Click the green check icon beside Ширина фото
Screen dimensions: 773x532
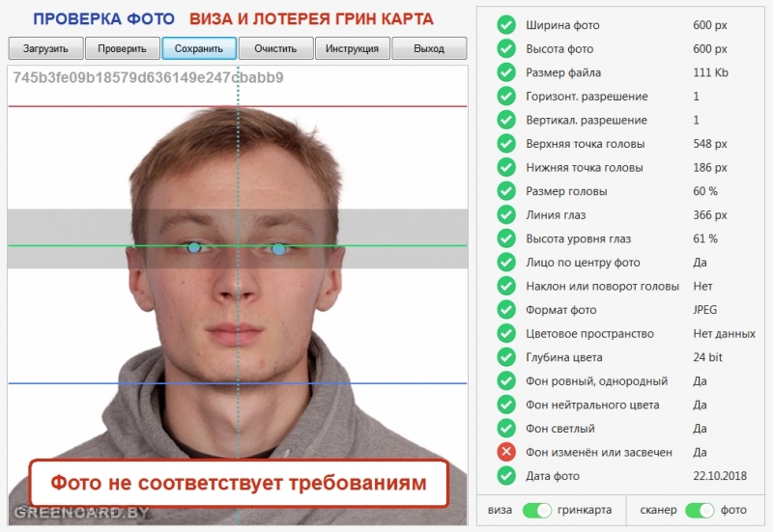pos(506,25)
